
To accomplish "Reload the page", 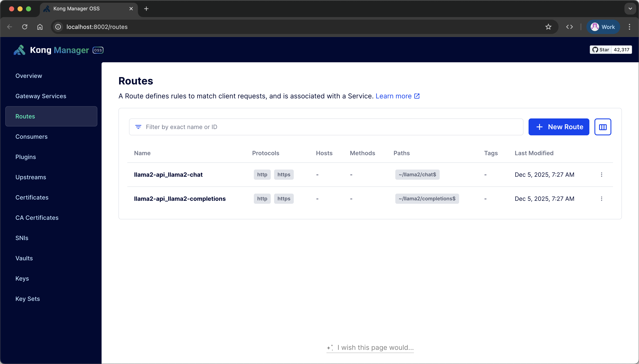I will click(x=25, y=27).
